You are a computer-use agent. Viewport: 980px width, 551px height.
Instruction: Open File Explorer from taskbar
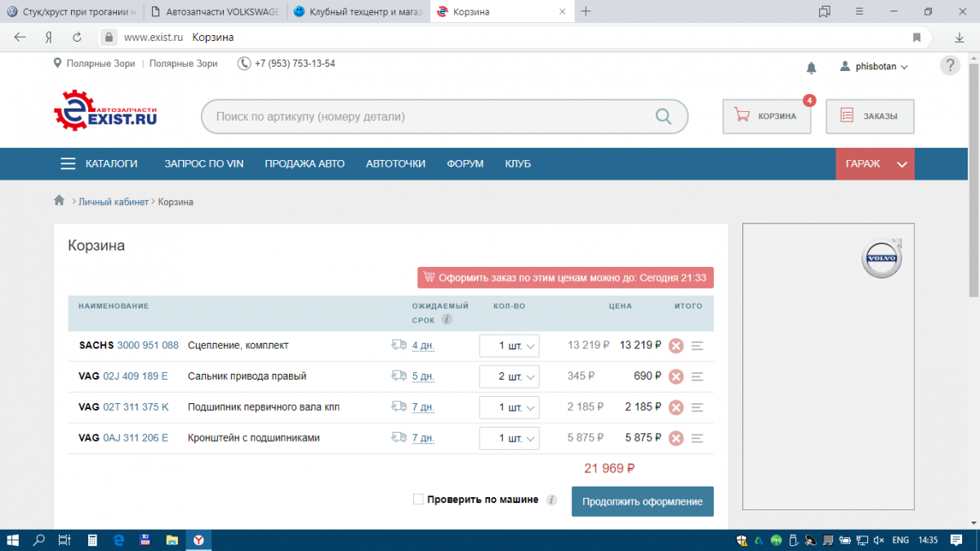[171, 540]
